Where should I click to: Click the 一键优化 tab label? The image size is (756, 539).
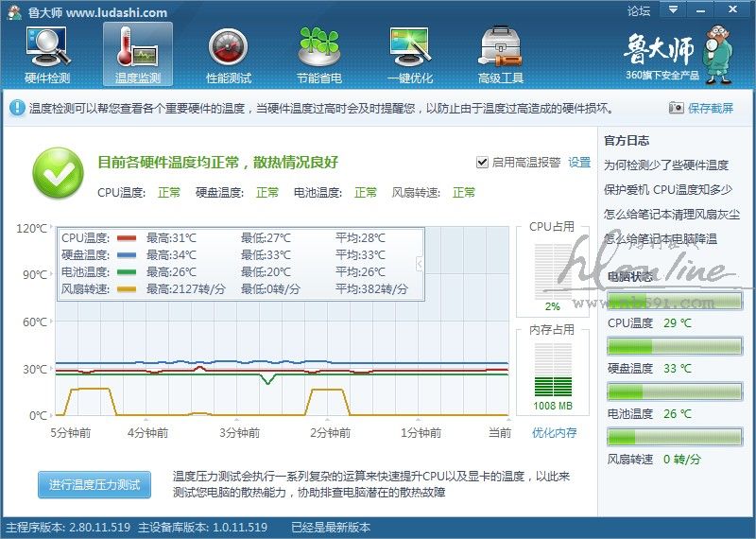pyautogui.click(x=410, y=78)
